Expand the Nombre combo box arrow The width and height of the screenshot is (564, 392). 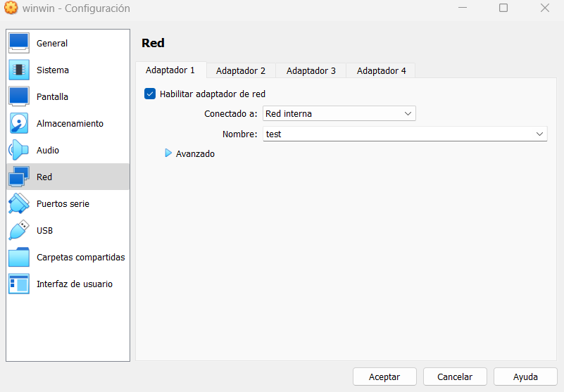[x=539, y=134]
